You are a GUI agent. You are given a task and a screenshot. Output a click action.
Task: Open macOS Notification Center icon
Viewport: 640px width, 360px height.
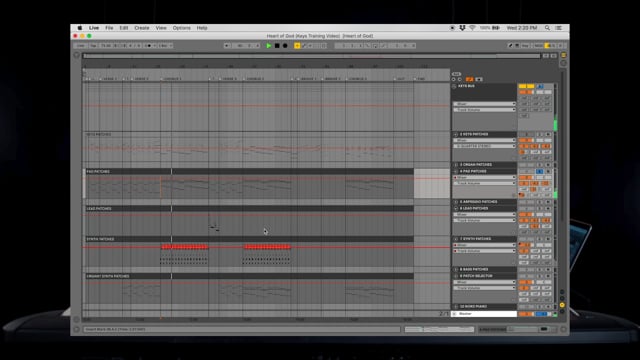click(x=559, y=28)
